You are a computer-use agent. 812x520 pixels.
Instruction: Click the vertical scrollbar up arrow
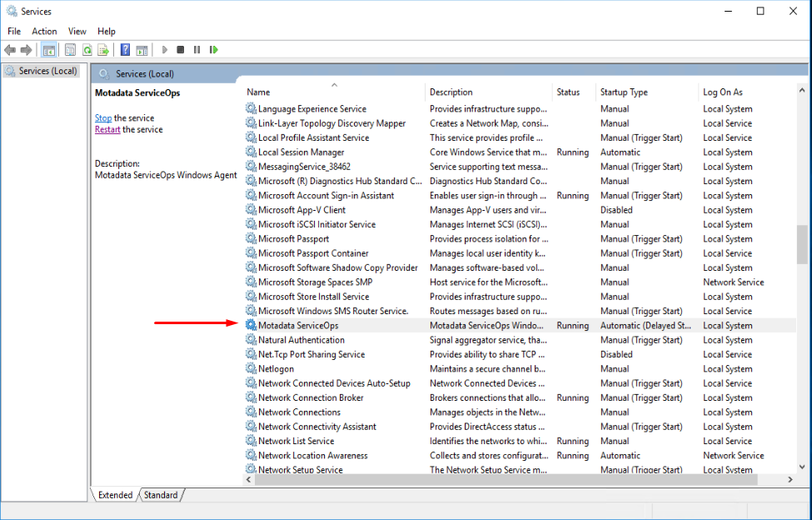click(x=802, y=90)
